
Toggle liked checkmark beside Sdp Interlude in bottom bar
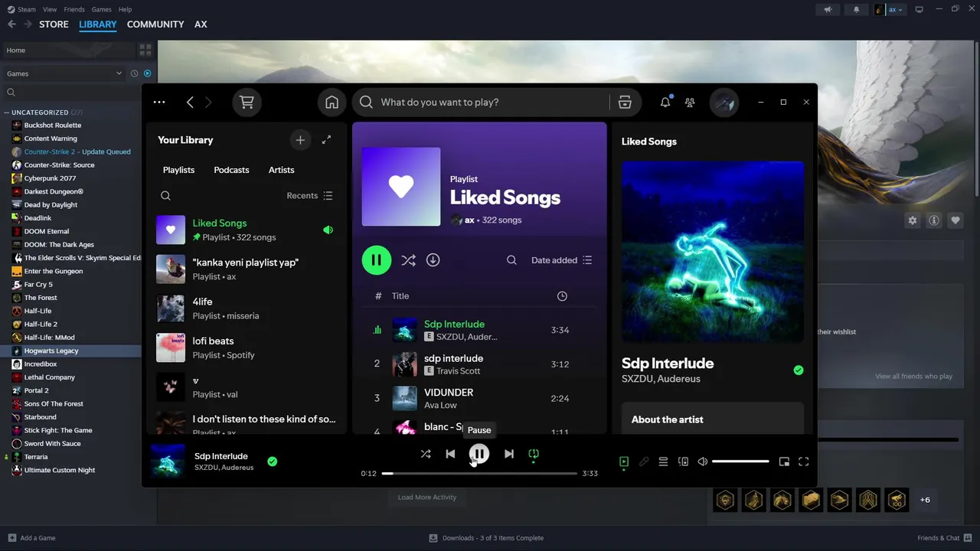click(x=272, y=461)
